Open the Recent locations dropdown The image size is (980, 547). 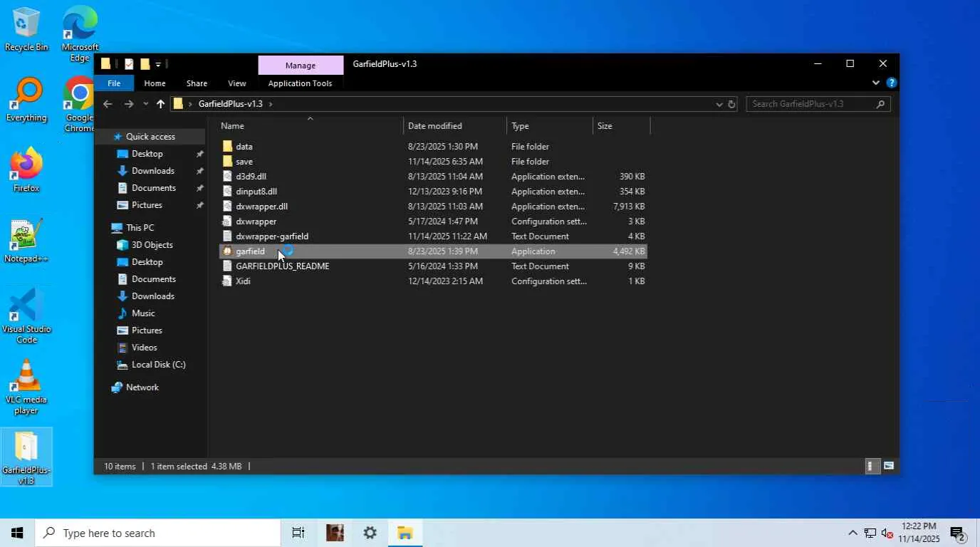(145, 104)
